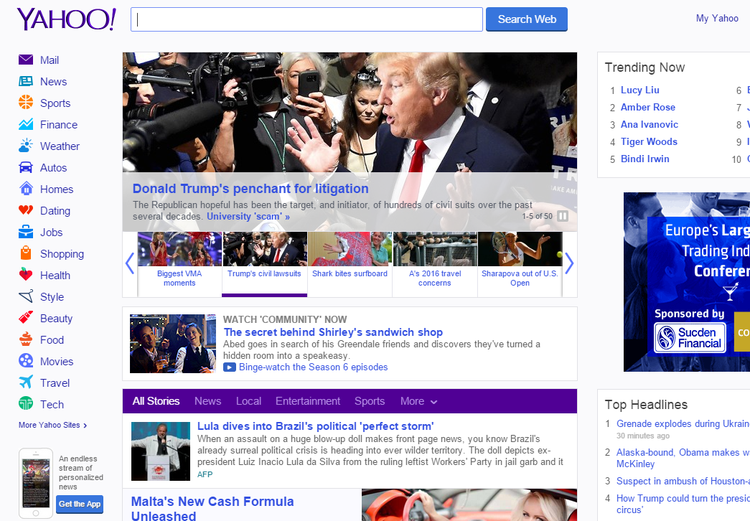The image size is (750, 521).
Task: Switch to the All Stories tab
Action: tap(156, 401)
